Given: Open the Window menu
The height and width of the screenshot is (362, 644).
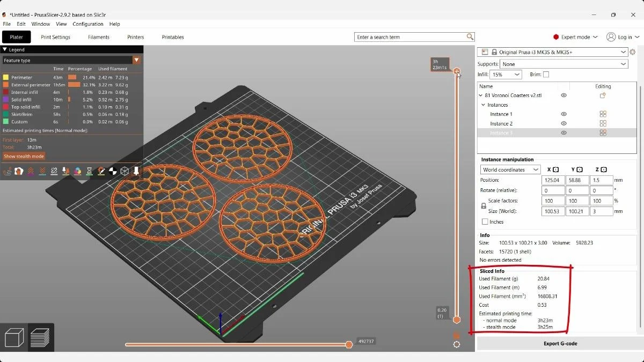Looking at the screenshot, I should (41, 24).
